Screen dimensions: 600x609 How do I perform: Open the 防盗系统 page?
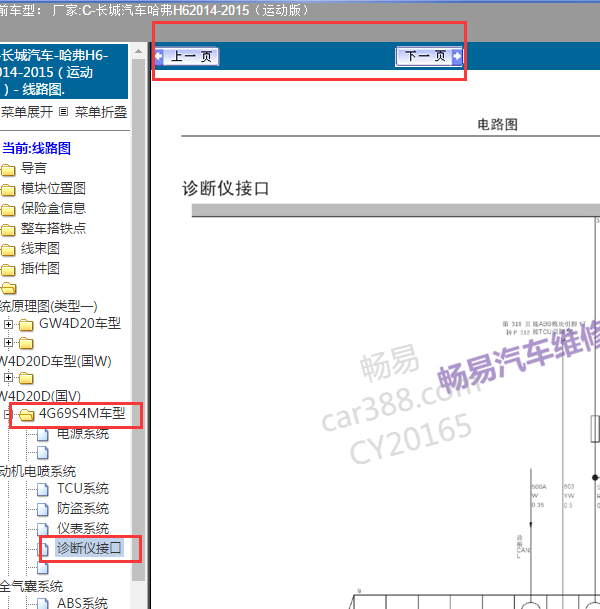(x=83, y=508)
